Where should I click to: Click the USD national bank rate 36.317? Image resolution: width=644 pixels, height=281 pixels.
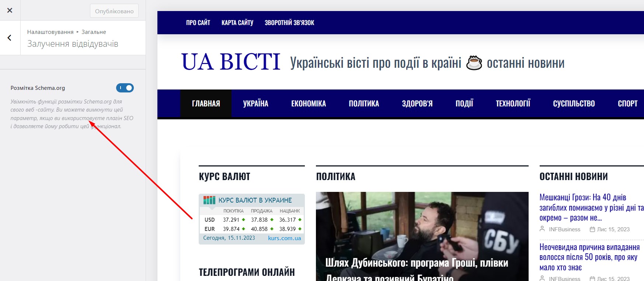point(288,220)
